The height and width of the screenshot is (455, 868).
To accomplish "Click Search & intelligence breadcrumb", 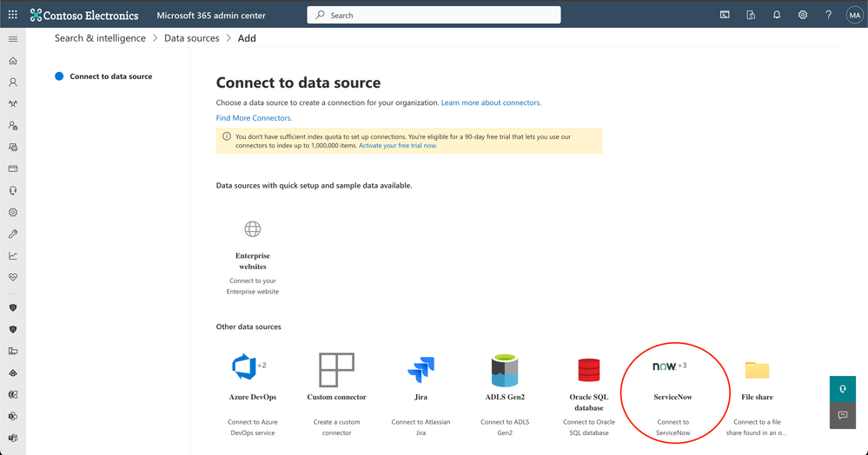I will coord(100,38).
